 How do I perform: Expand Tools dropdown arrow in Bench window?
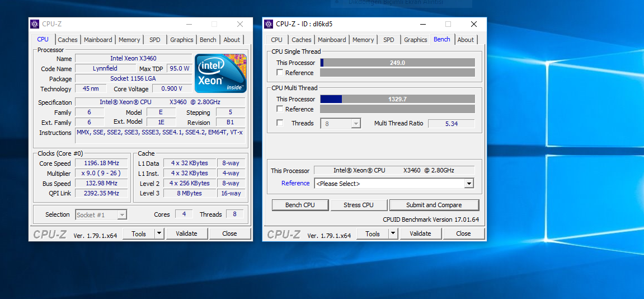click(393, 233)
